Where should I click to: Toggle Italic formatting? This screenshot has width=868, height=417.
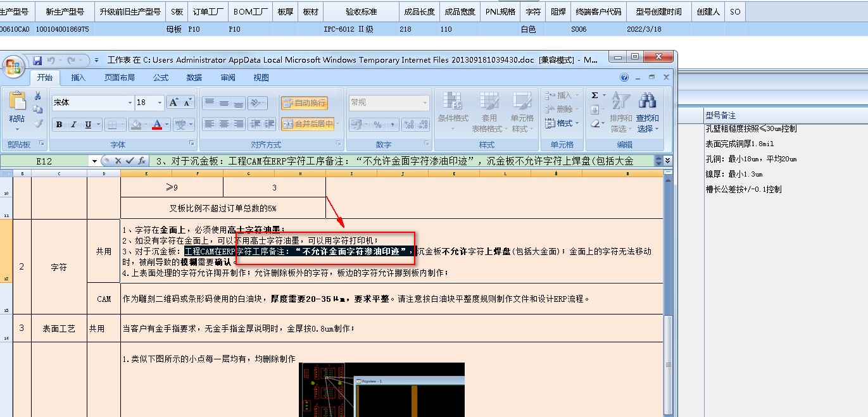pos(73,125)
